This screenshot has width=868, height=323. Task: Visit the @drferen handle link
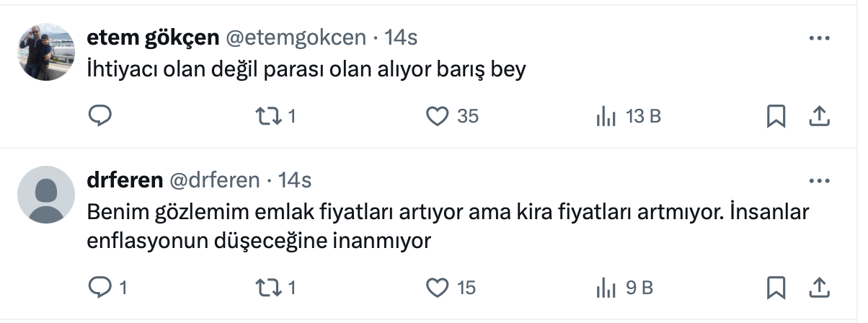point(215,180)
